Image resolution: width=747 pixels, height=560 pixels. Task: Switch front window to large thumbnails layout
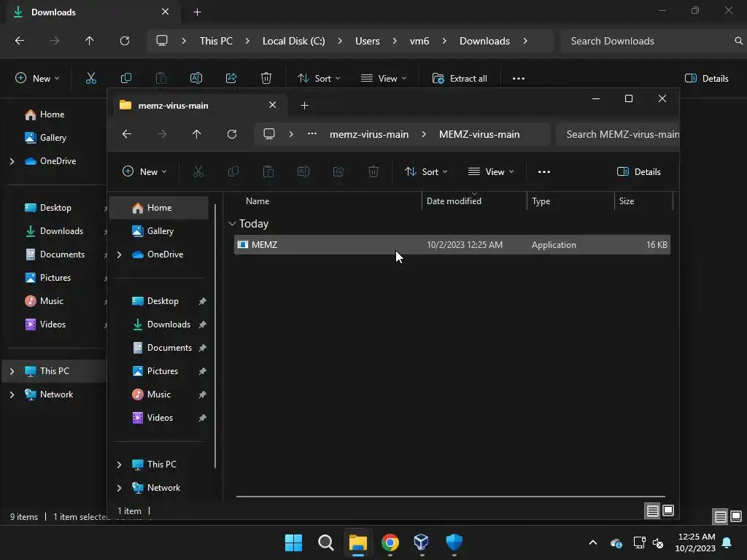pos(668,511)
